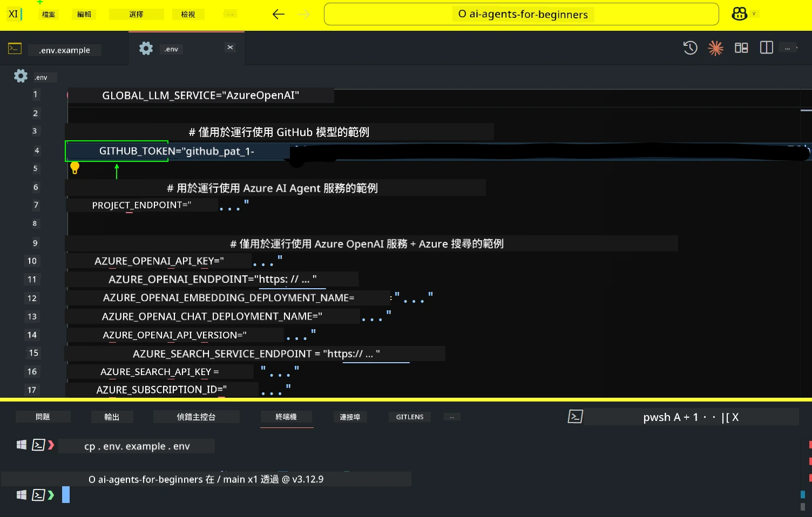
Task: Click the forward navigation arrow
Action: [303, 14]
